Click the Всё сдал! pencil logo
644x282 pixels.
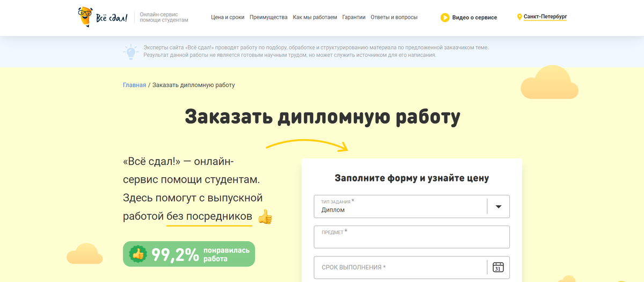point(103,17)
